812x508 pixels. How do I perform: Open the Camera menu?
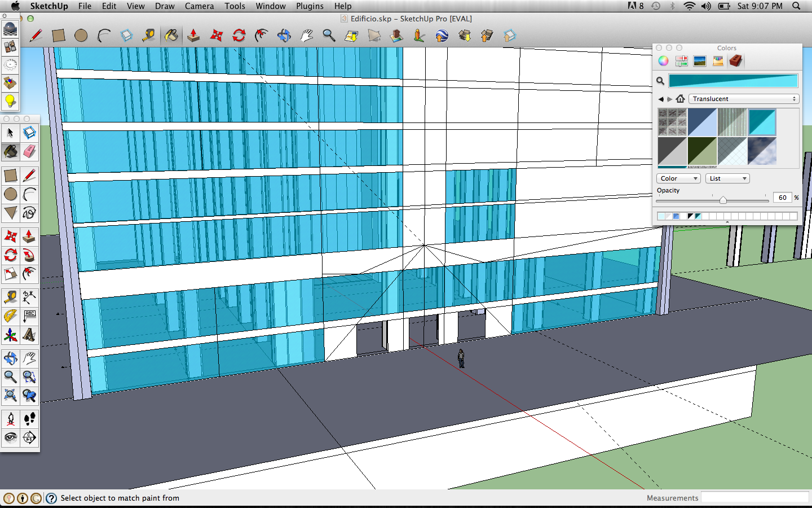click(x=199, y=6)
